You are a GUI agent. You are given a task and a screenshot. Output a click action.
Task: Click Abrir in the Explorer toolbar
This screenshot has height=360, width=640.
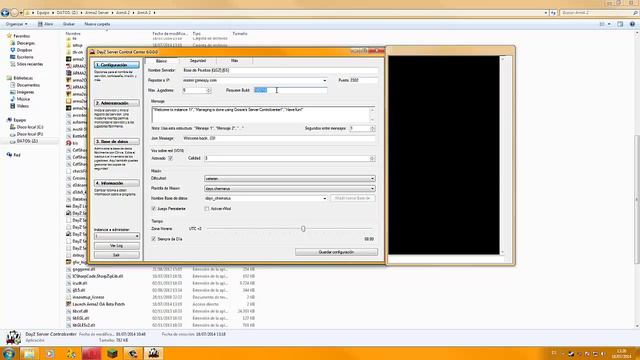click(46, 24)
